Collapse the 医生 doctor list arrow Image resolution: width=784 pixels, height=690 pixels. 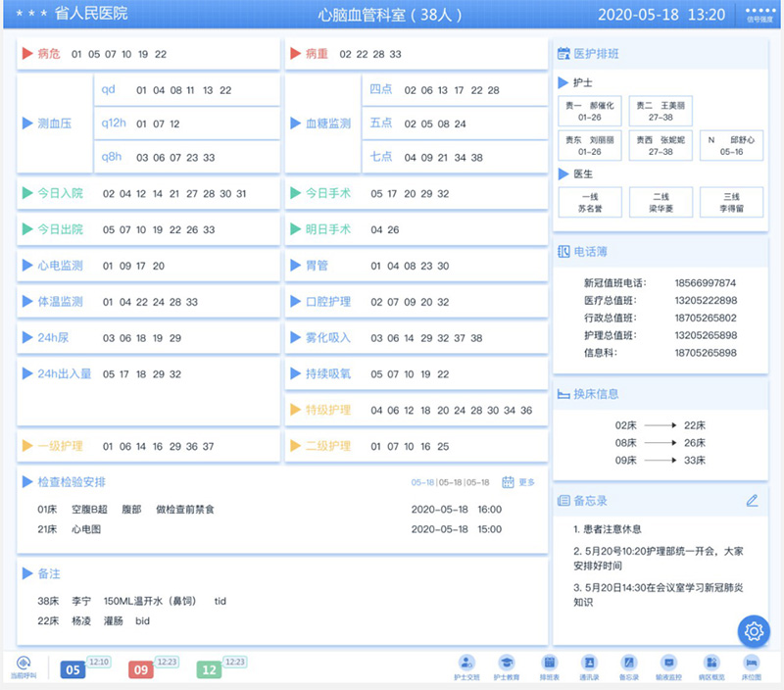tap(563, 174)
